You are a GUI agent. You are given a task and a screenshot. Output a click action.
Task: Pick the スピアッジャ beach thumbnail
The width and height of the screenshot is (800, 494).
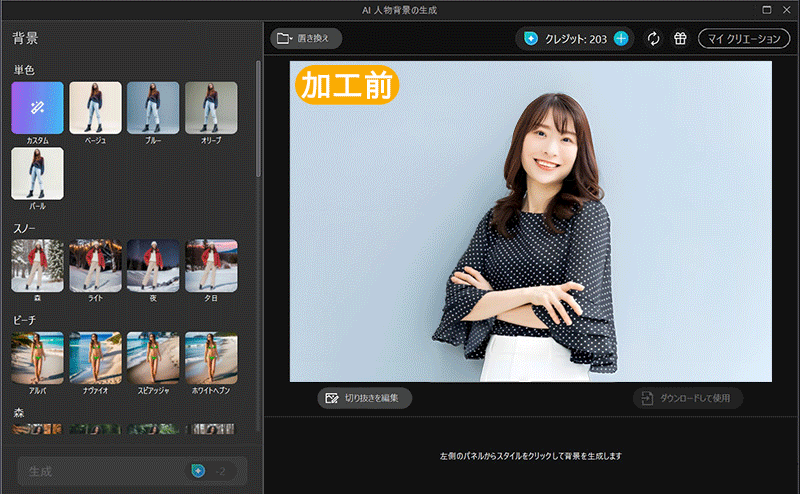click(x=153, y=358)
